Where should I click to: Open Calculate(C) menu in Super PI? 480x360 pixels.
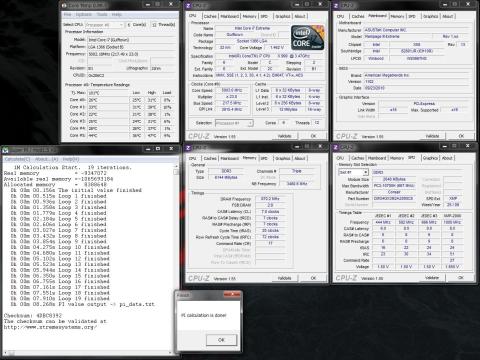[x=17, y=159]
